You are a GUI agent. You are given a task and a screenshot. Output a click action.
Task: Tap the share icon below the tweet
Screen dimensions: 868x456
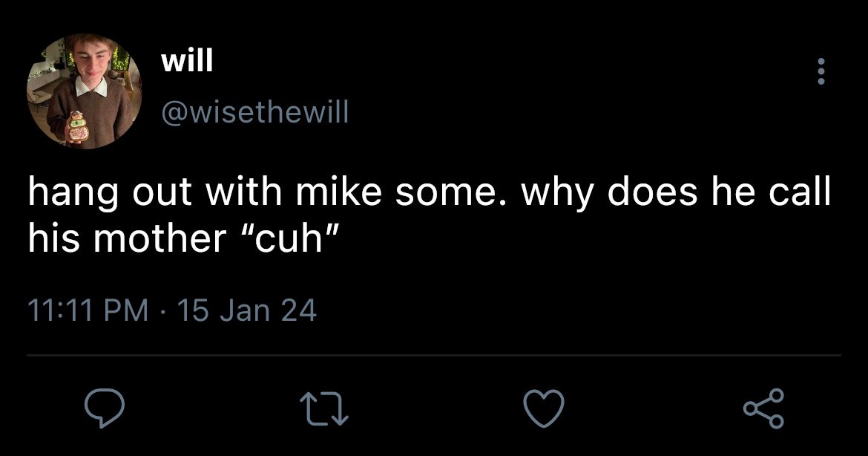pos(764,408)
